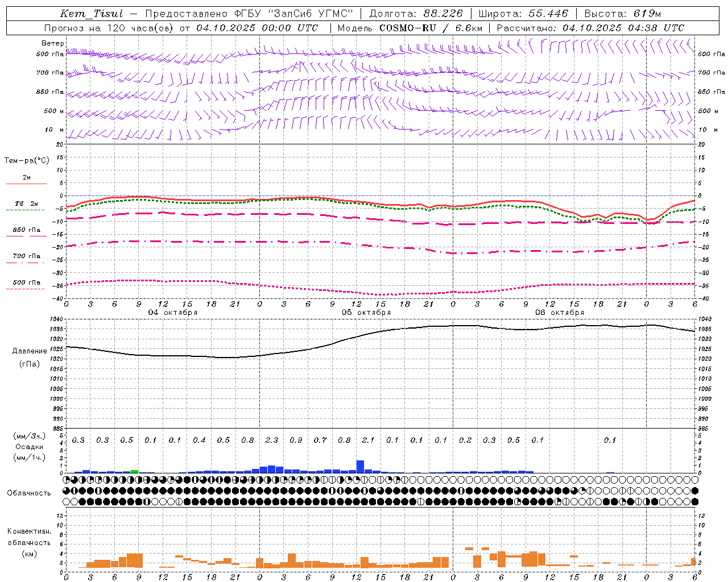The width and height of the screenshot is (728, 582).
Task: Click the 0.7 three-hour precipitation value
Action: pyautogui.click(x=320, y=440)
